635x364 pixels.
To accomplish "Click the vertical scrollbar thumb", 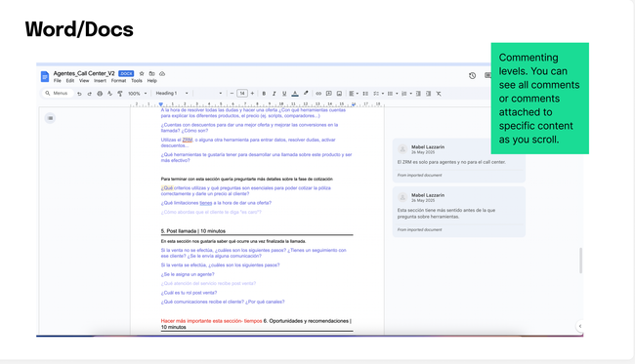I will pyautogui.click(x=580, y=261).
